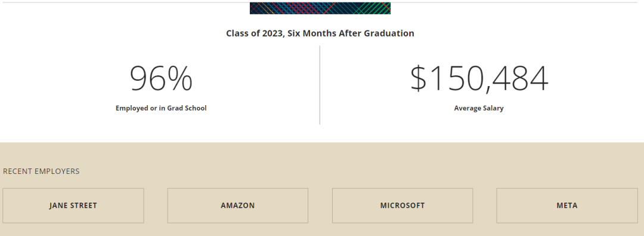The image size is (644, 236).
Task: Click the 96% employment statistic
Action: (161, 79)
